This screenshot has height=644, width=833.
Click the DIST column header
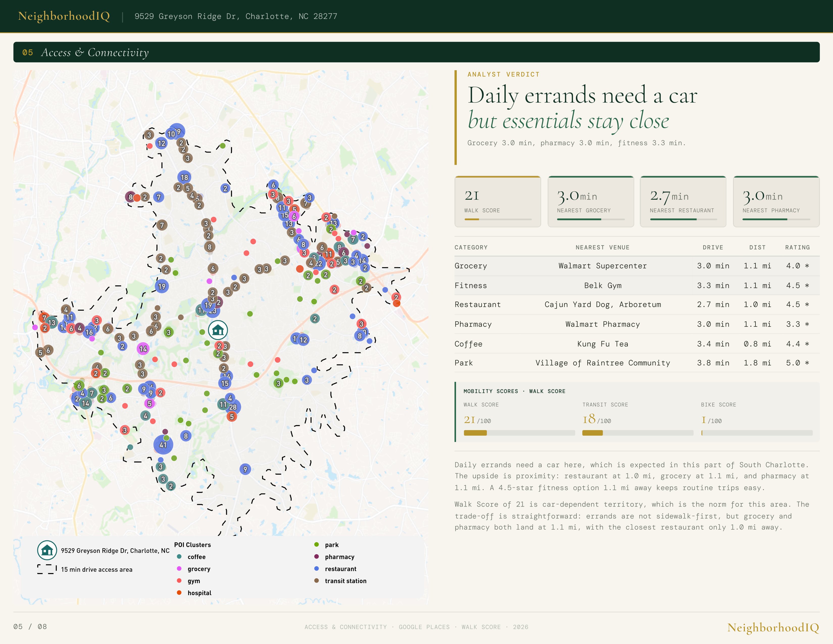pyautogui.click(x=758, y=247)
